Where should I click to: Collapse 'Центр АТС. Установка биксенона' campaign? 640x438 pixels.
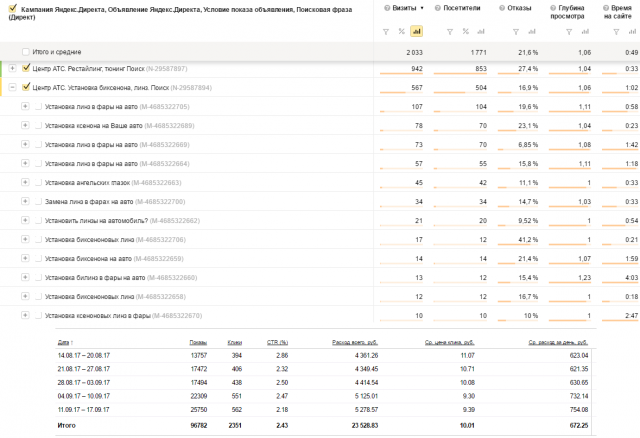pos(12,87)
